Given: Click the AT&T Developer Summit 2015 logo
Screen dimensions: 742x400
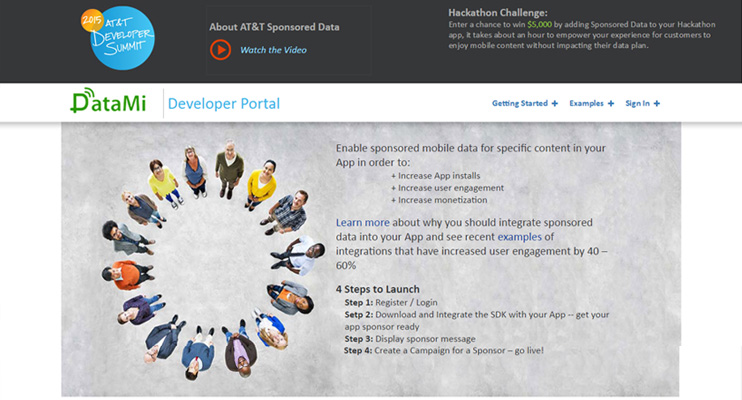Looking at the screenshot, I should click(x=120, y=37).
